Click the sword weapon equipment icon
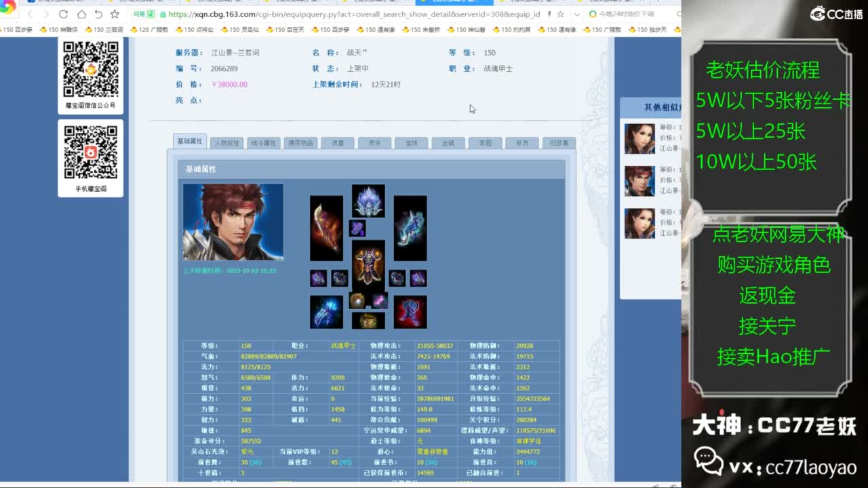Screen dimensions: 868x488 326,228
